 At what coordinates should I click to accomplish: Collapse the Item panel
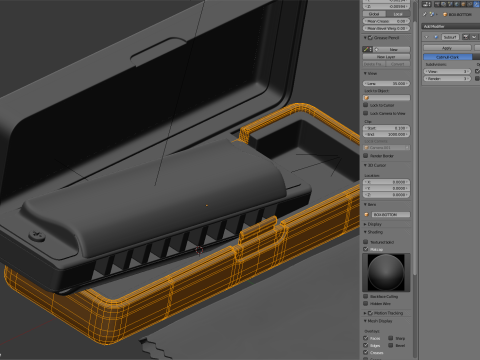click(365, 204)
